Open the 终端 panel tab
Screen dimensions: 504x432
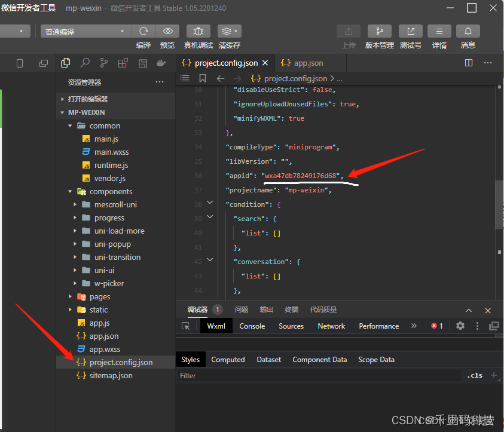click(x=292, y=310)
